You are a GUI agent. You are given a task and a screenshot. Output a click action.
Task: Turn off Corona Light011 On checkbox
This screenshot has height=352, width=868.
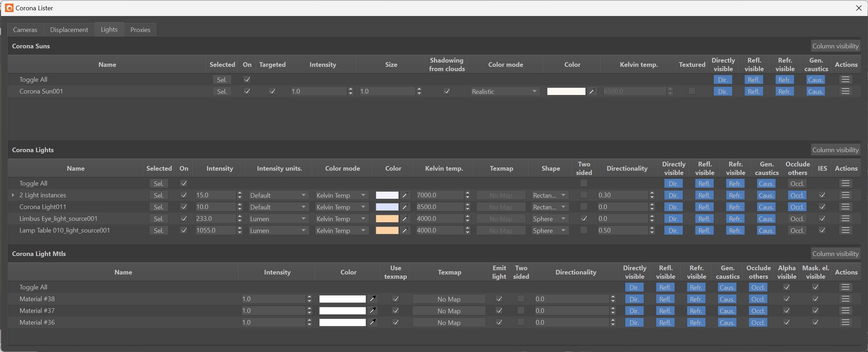[184, 207]
